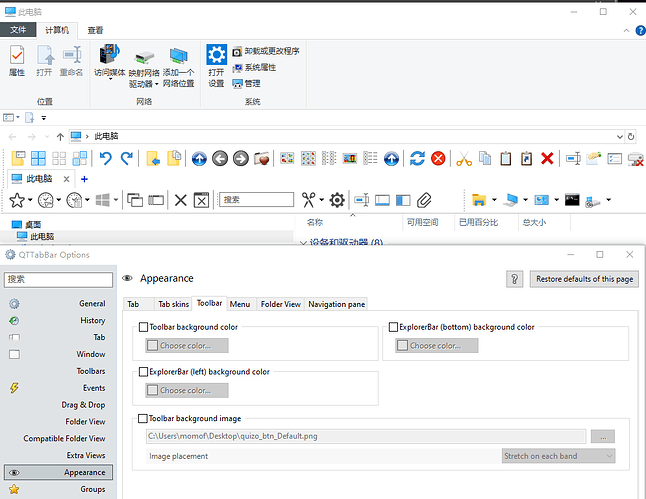
Task: Check ExplorerBar (bottom) background color
Action: tap(394, 327)
